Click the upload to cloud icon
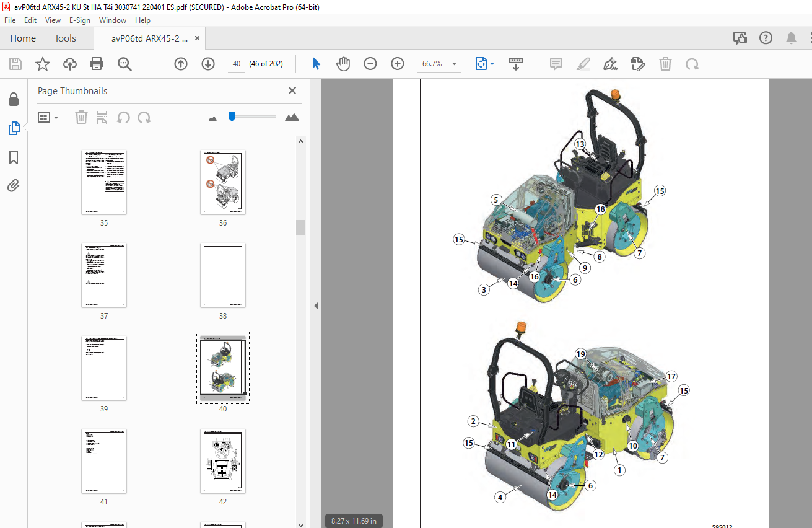 pyautogui.click(x=70, y=64)
